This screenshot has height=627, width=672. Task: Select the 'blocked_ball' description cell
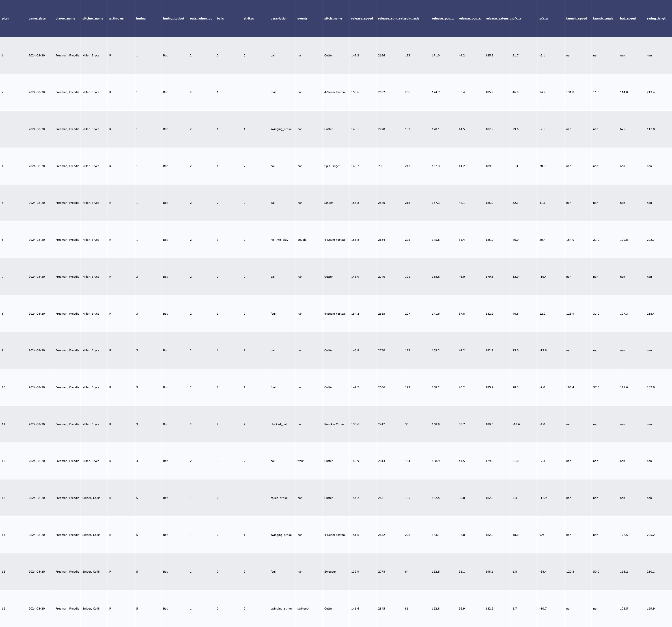[x=279, y=424]
